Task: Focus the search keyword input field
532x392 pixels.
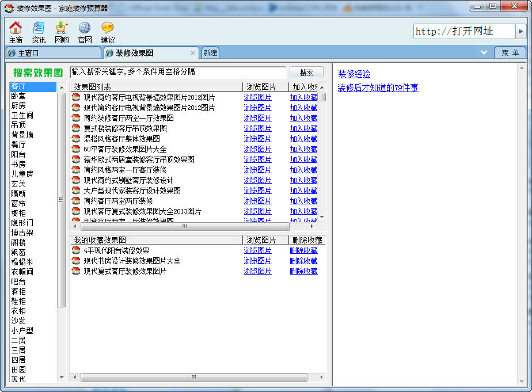Action: (178, 72)
